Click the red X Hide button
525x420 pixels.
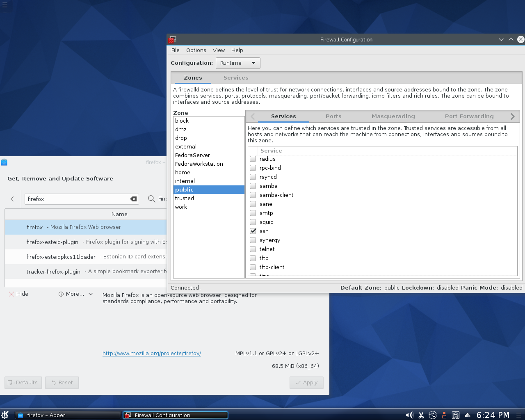[18, 294]
